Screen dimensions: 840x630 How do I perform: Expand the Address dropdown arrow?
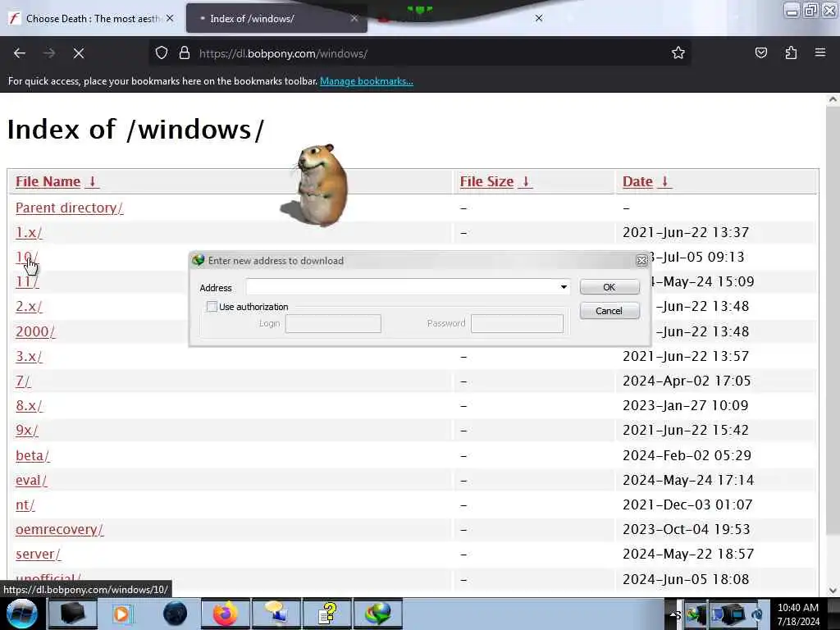coord(564,287)
